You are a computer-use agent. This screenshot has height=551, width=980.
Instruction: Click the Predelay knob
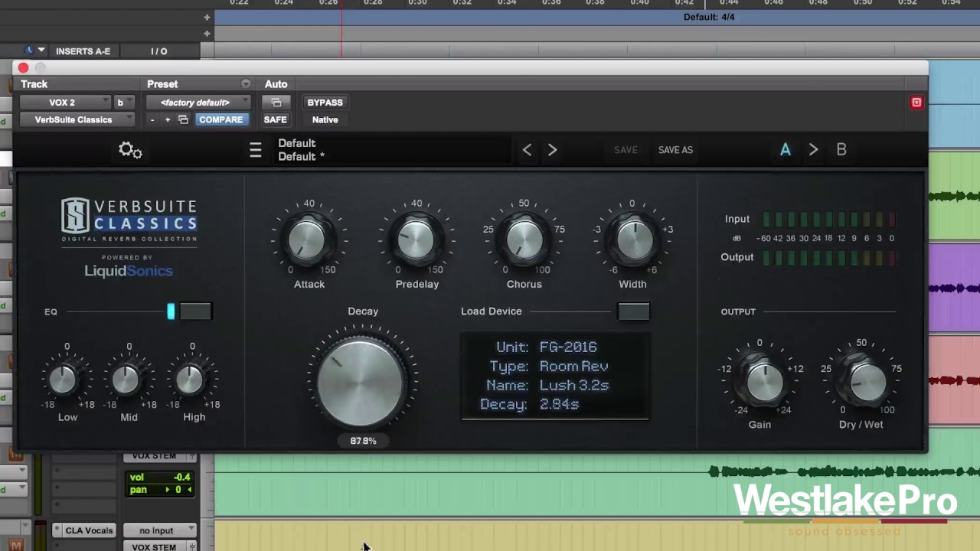click(x=416, y=240)
